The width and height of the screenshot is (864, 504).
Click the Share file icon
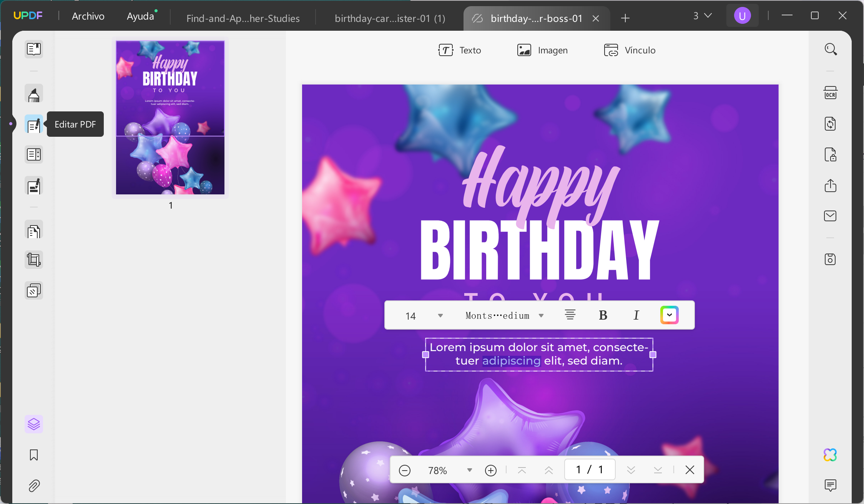pos(831,186)
